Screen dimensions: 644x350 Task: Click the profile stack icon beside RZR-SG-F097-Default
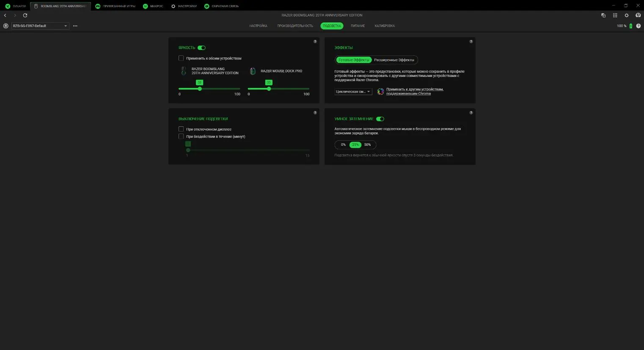[6, 26]
